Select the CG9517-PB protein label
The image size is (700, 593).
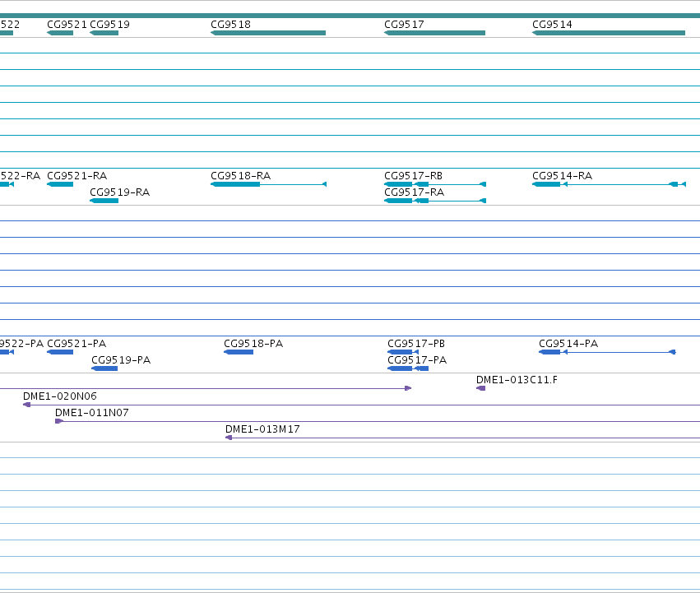[x=416, y=344]
